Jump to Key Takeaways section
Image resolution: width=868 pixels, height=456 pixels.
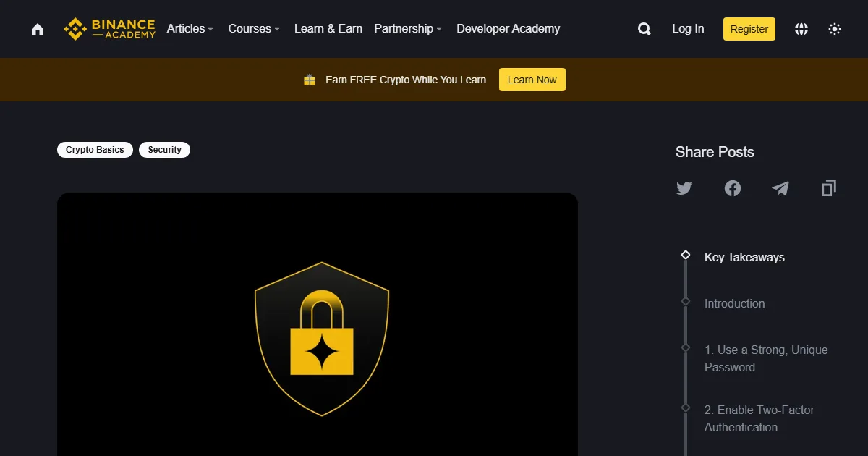744,257
